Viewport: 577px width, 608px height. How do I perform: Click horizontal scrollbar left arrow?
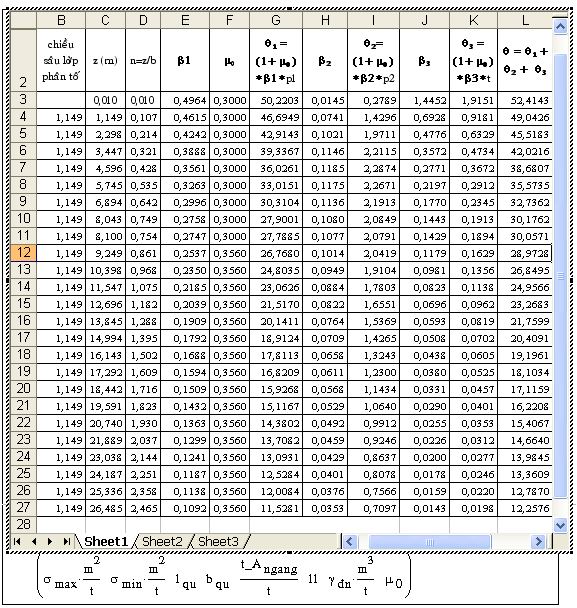[x=349, y=542]
